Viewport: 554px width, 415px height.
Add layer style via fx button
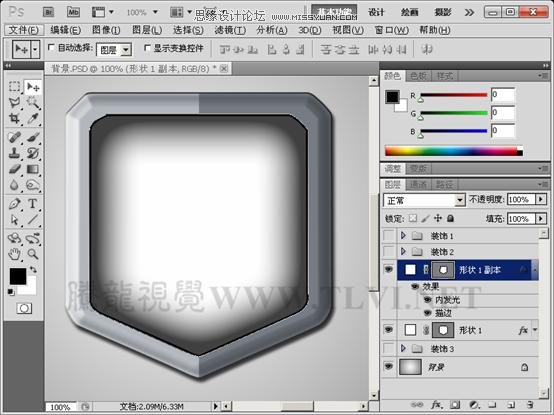click(437, 404)
